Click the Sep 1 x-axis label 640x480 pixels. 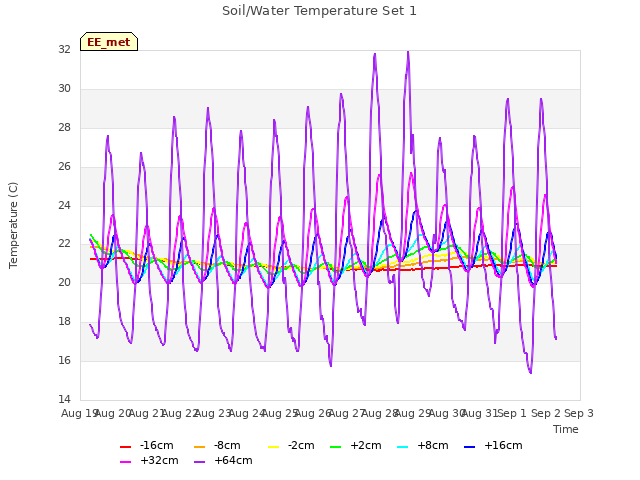[x=512, y=413]
